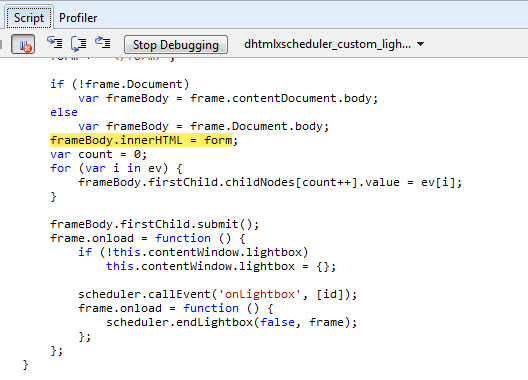
Task: Click the Step Over icon
Action: 79,43
